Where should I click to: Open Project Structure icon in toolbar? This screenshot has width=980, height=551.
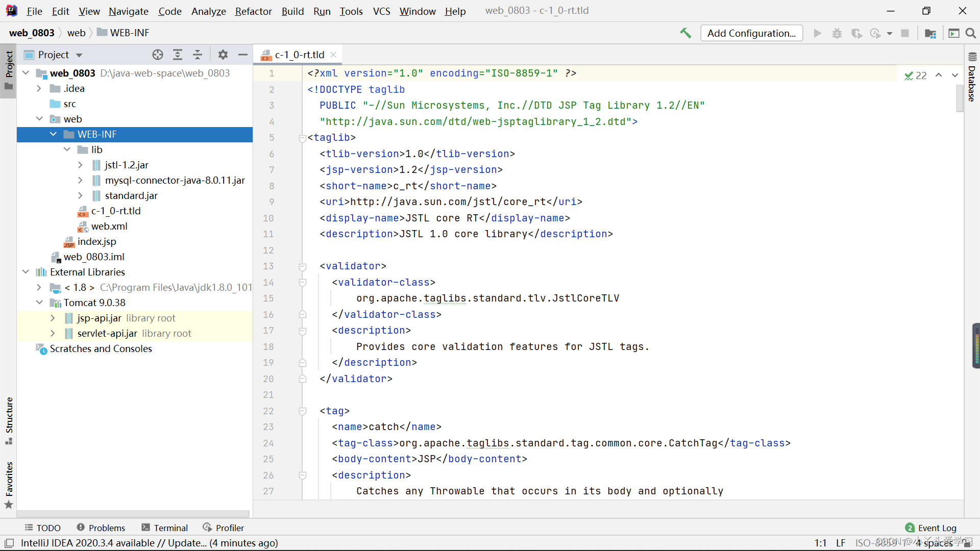[930, 33]
